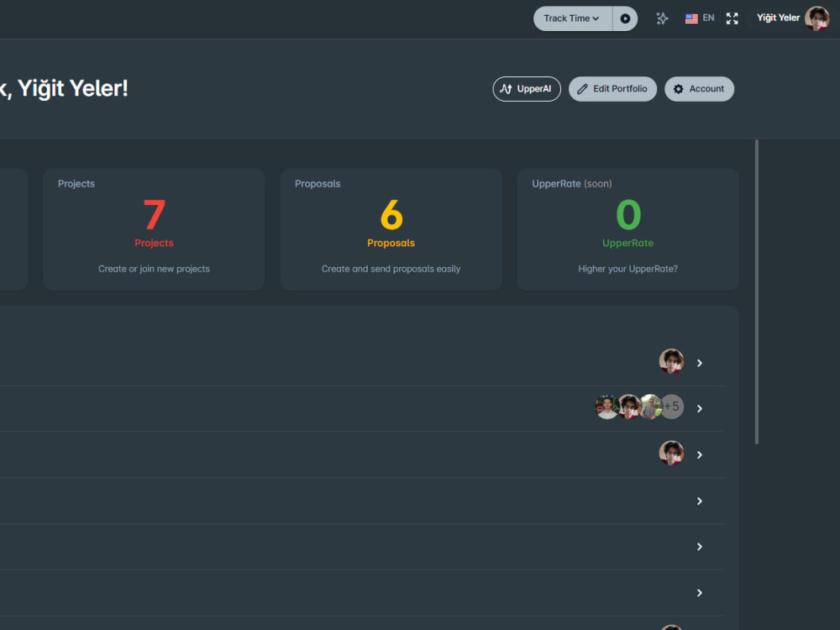
Task: Click the vertical scrollbar of the page
Action: click(x=757, y=292)
